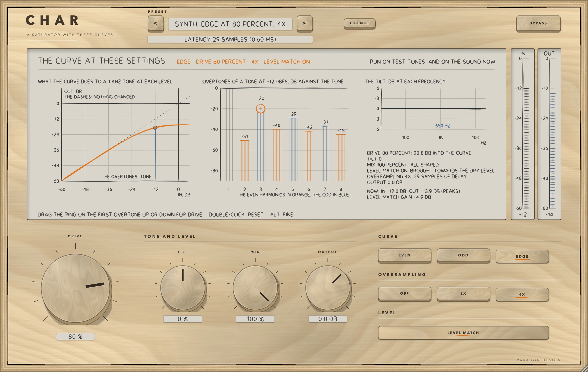Click the 650 HZ tilt pivot label
The image size is (588, 372).
pyautogui.click(x=442, y=126)
